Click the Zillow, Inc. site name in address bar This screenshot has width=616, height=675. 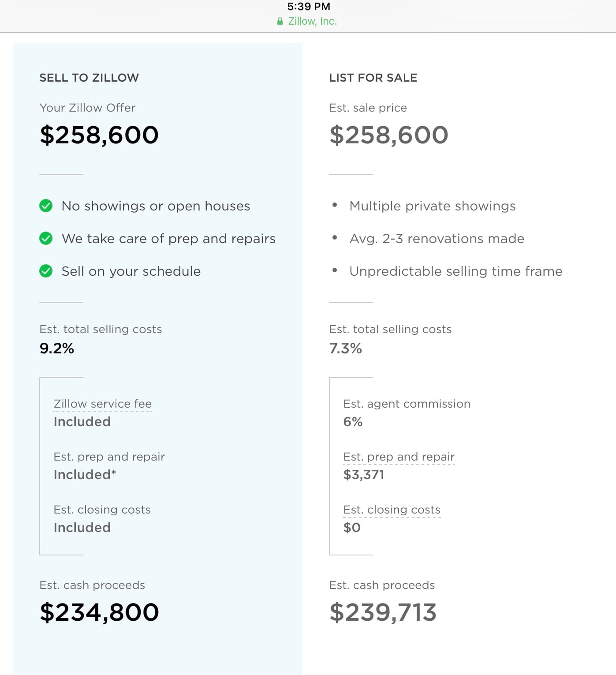click(x=312, y=21)
